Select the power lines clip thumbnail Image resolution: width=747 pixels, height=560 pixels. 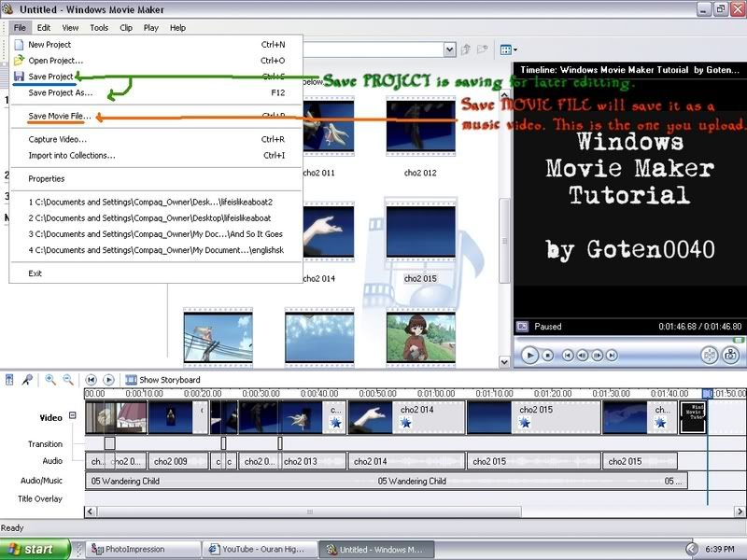(x=218, y=338)
